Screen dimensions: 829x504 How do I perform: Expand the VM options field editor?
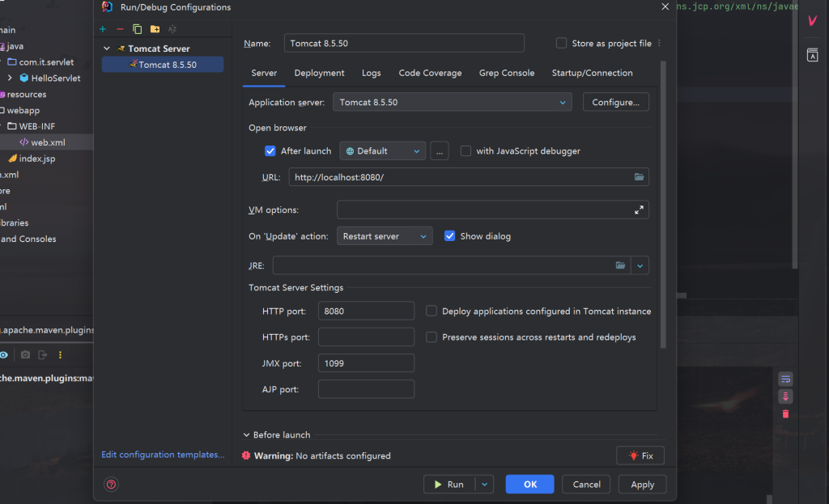pos(639,210)
